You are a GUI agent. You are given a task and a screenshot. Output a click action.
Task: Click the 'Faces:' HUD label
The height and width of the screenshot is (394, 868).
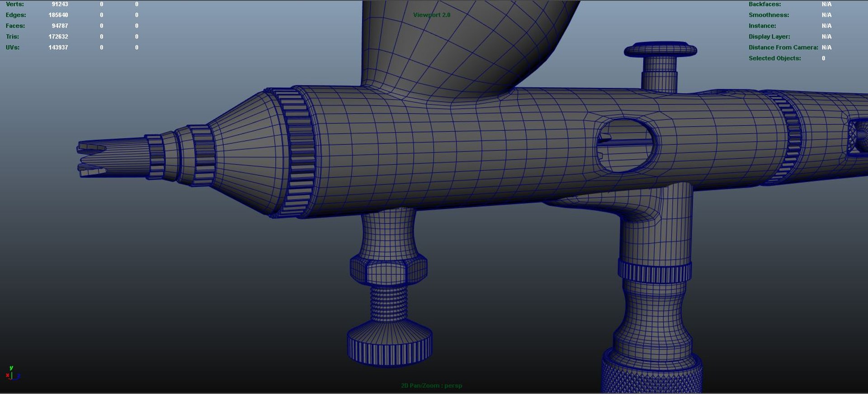coord(15,26)
